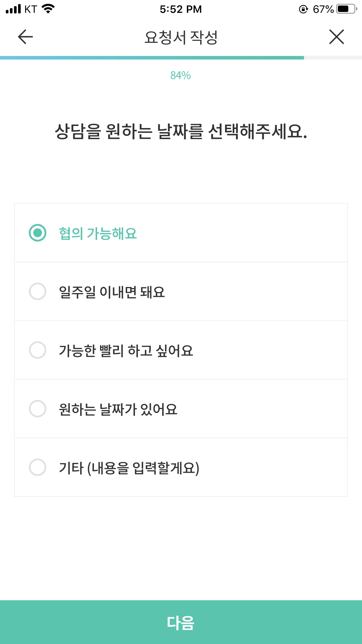
Task: Close the request form with X icon
Action: click(337, 37)
